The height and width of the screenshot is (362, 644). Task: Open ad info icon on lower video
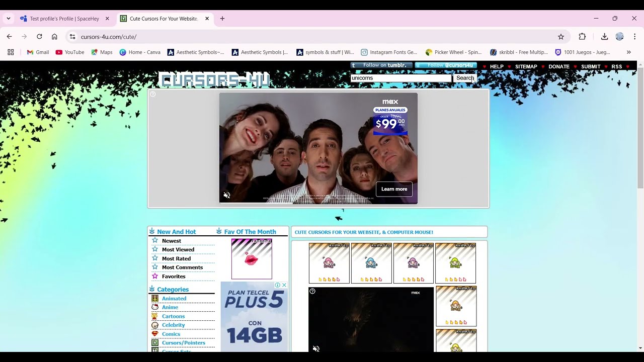click(312, 291)
